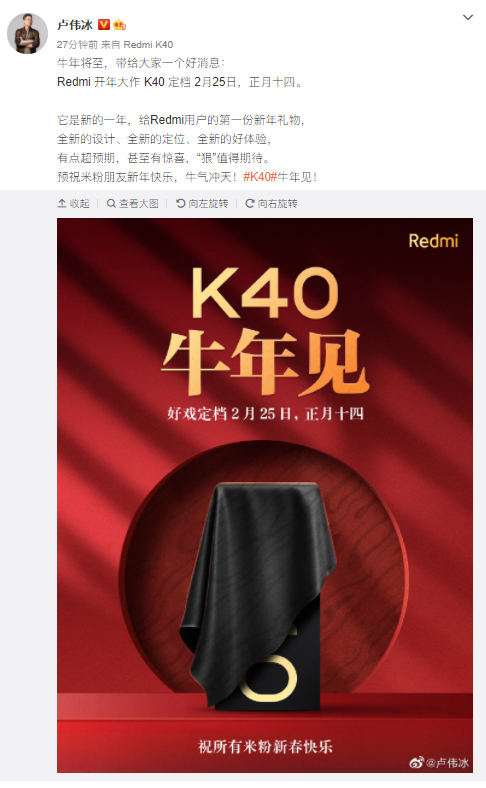
Task: Expand the post options chevron menu
Action: (467, 18)
